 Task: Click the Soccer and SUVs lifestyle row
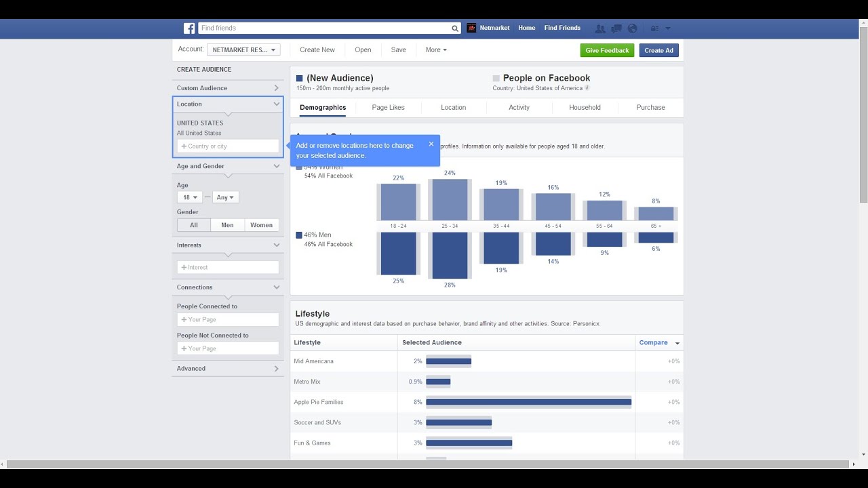[x=487, y=422]
